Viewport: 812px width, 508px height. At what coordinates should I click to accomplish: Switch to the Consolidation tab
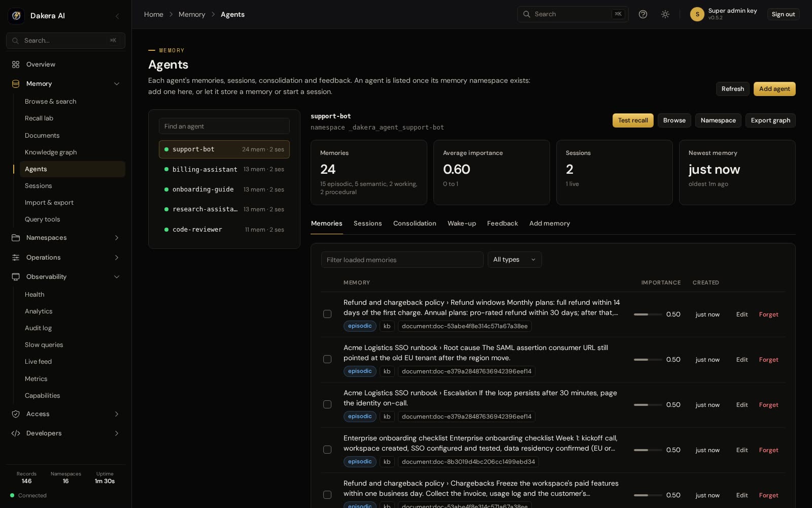[x=415, y=224]
